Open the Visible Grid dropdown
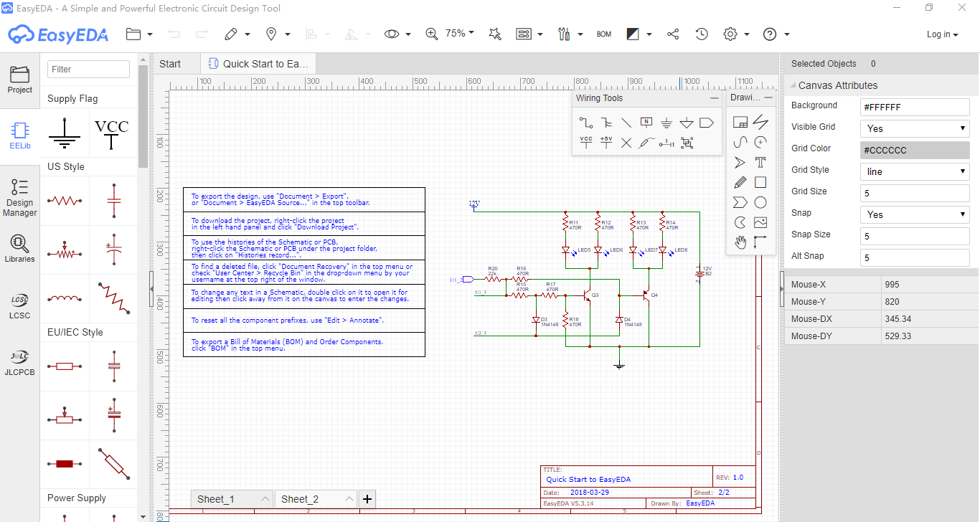Image resolution: width=980 pixels, height=522 pixels. 915,128
